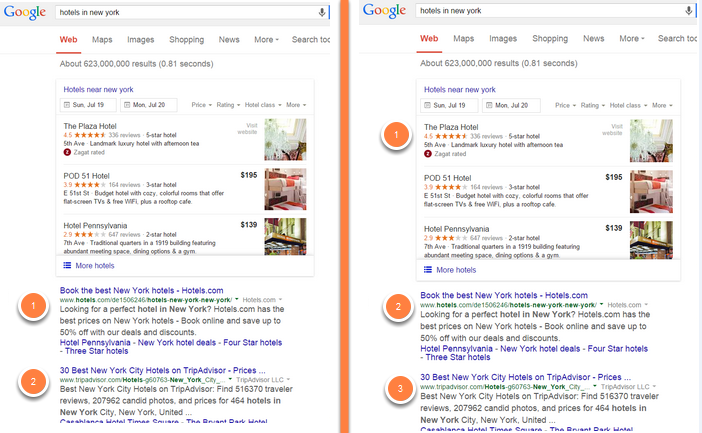Image resolution: width=702 pixels, height=433 pixels.
Task: Click the $195 price on the left page
Action: (x=248, y=175)
